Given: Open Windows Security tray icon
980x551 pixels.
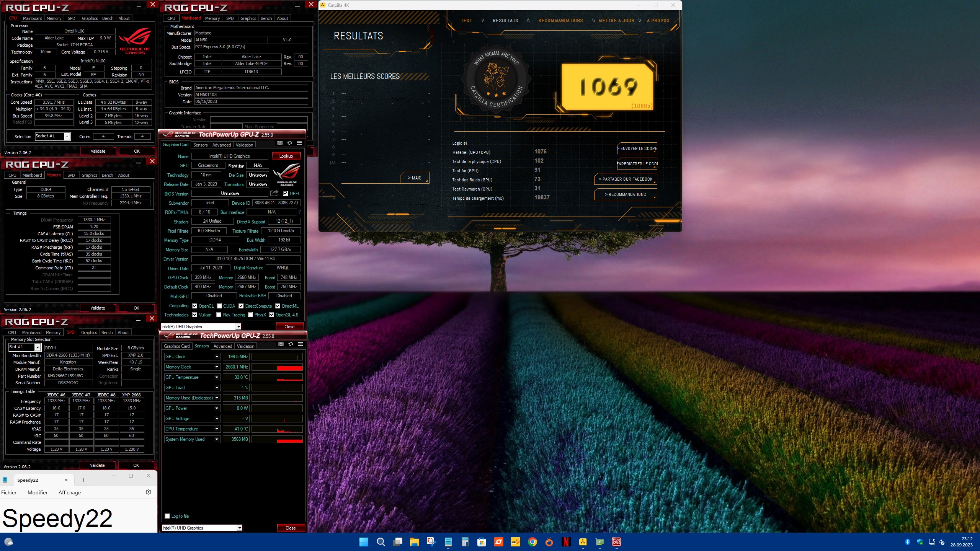Looking at the screenshot, I should 920,542.
